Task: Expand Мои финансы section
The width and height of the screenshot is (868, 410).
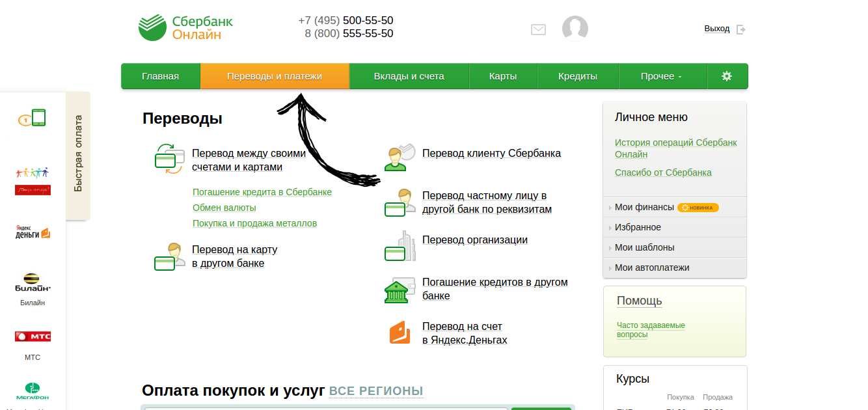Action: [x=675, y=207]
